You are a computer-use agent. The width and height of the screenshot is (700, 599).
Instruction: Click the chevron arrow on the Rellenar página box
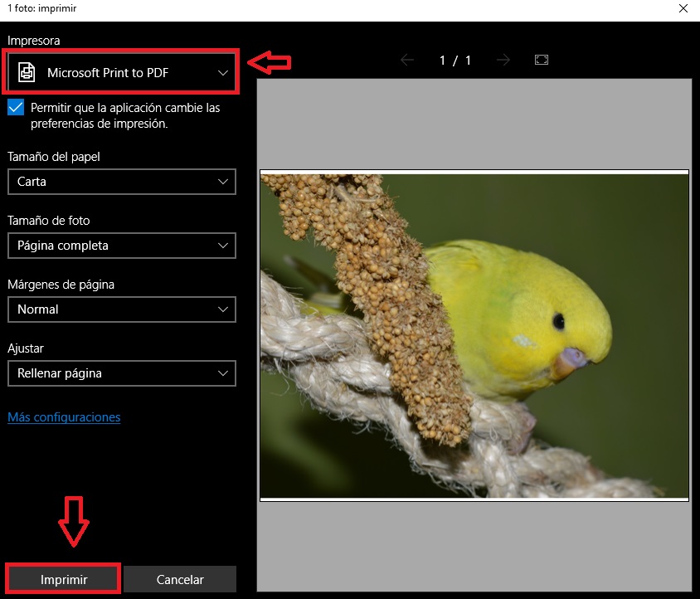pos(222,373)
